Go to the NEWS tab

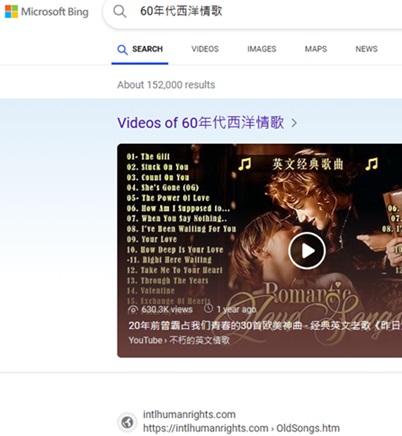[366, 49]
